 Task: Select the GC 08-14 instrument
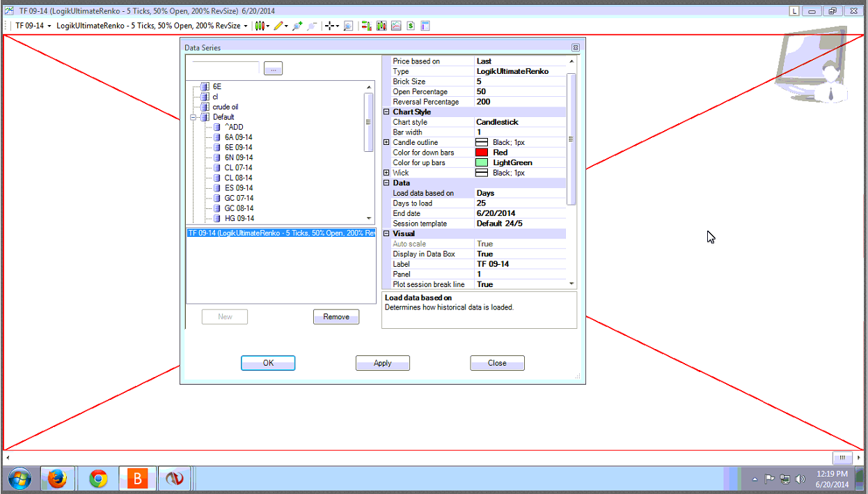[x=239, y=208]
